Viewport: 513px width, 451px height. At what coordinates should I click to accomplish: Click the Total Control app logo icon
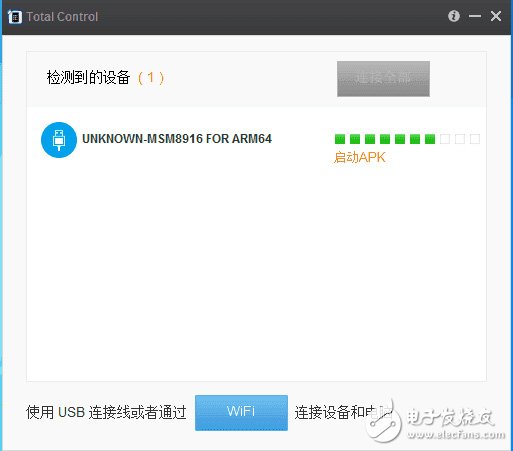15,17
